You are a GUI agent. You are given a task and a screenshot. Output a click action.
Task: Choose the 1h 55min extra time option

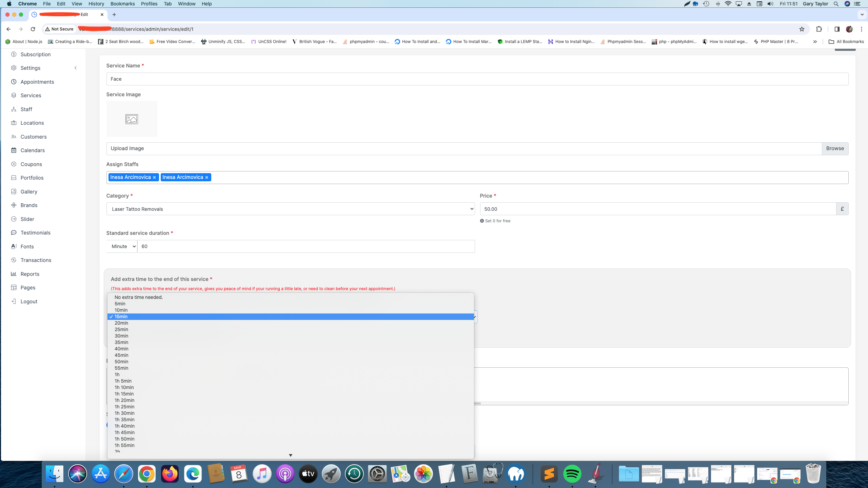pos(291,445)
